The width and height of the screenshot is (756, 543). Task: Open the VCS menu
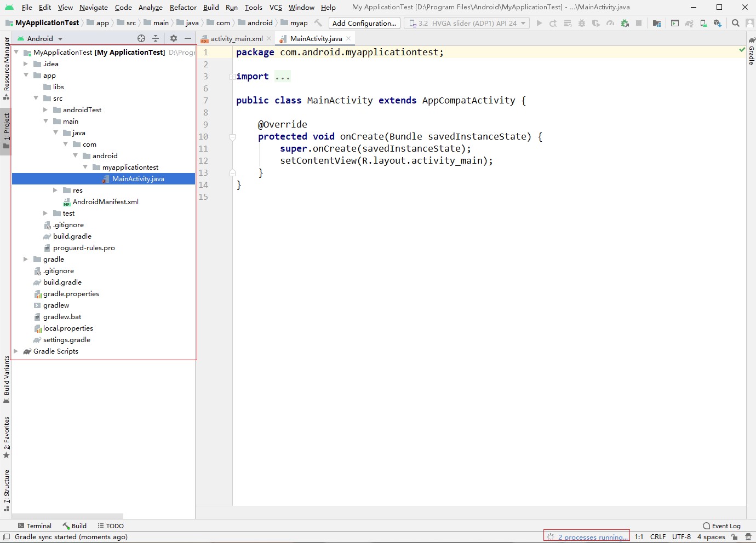click(276, 7)
